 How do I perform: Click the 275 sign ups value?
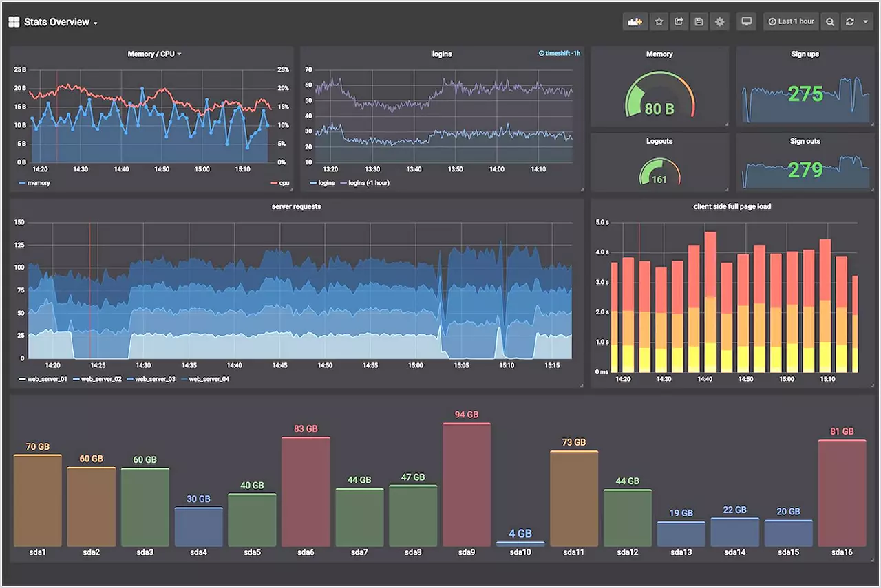805,94
